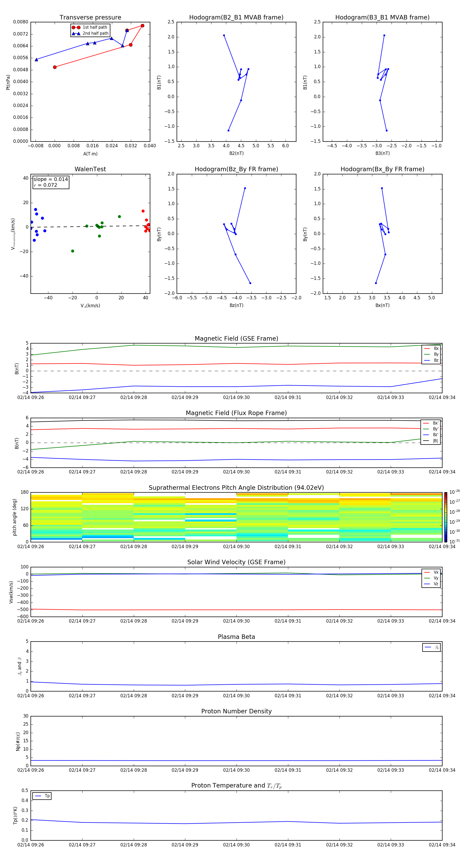This screenshot has height=868, width=473.
Task: Click the 'Hodogram(Bx_By FR frame)' title
Action: [382, 169]
